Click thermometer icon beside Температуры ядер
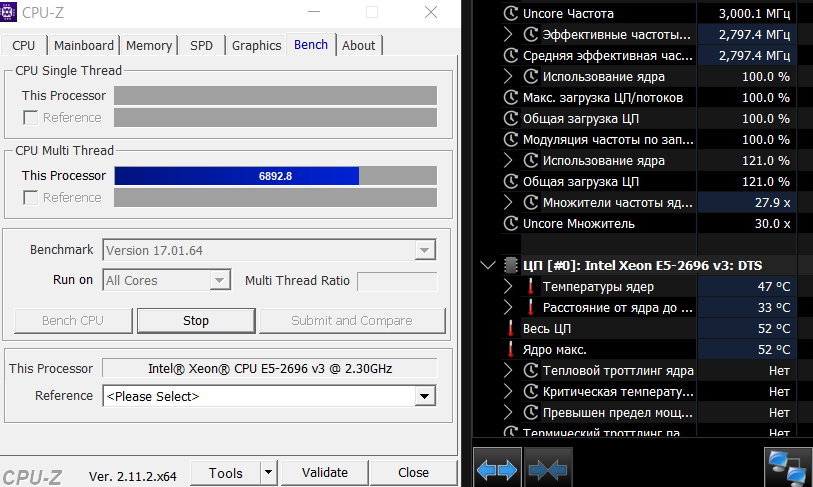The image size is (813, 487). (530, 286)
